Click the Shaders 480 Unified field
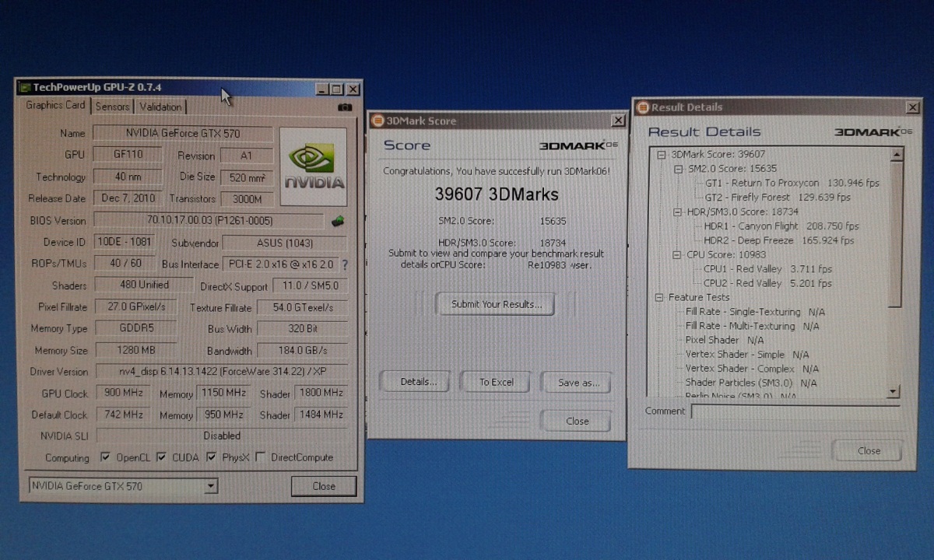Screen dimensions: 934x560 (x=142, y=285)
